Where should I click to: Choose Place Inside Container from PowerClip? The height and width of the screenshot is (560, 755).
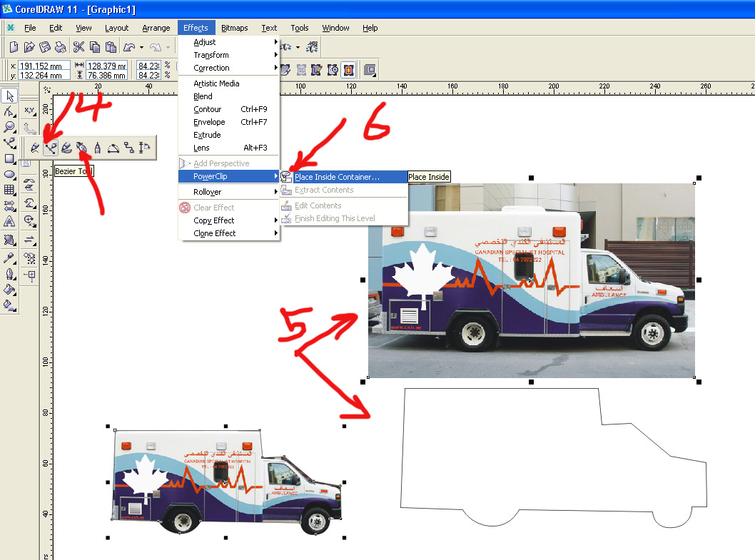[344, 177]
